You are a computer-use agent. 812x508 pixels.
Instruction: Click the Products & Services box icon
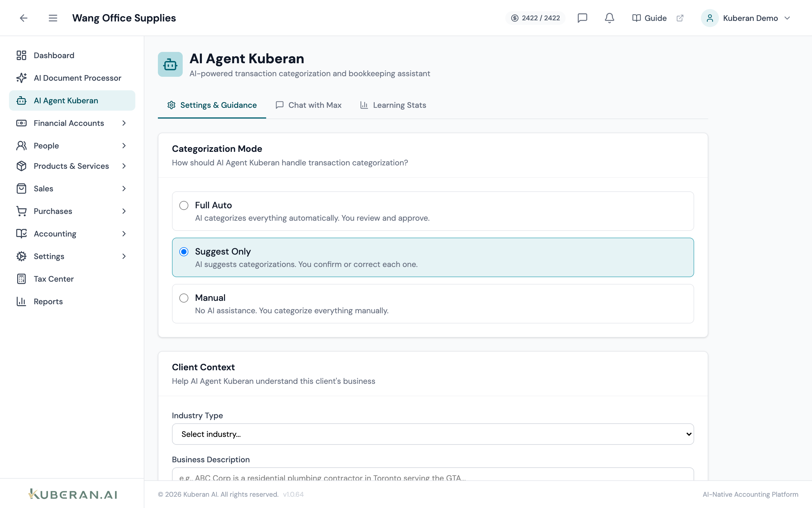(21, 166)
